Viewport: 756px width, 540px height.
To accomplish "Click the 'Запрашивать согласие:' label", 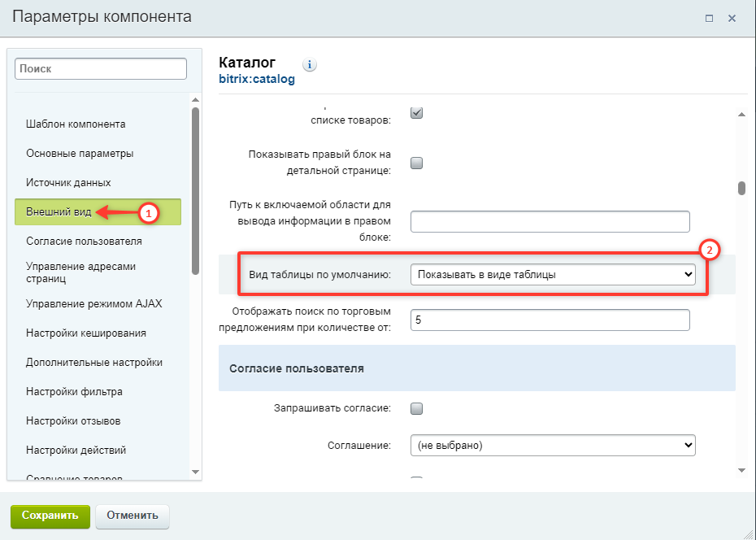I will [x=332, y=408].
